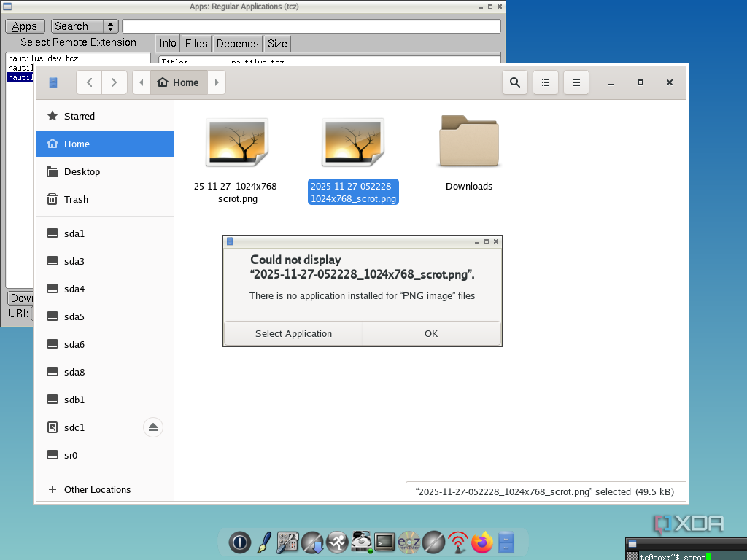Click the running man Run icon in dock
This screenshot has height=560, width=747.
tap(337, 542)
